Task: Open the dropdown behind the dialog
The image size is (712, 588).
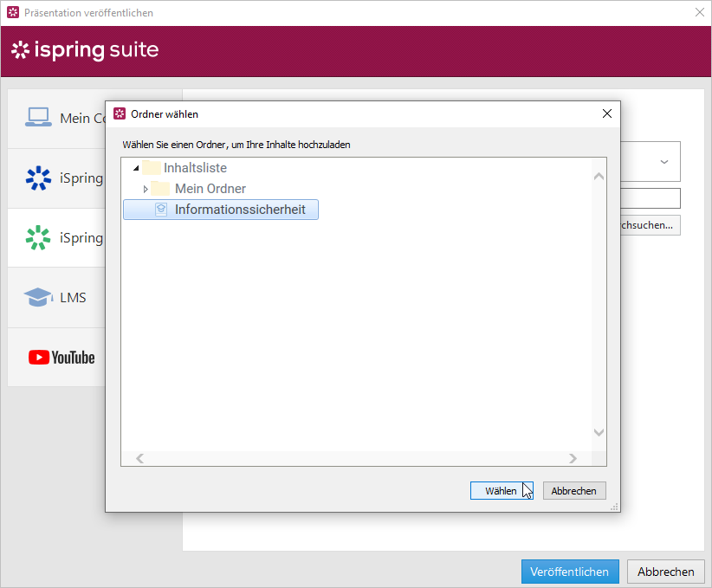Action: coord(663,162)
